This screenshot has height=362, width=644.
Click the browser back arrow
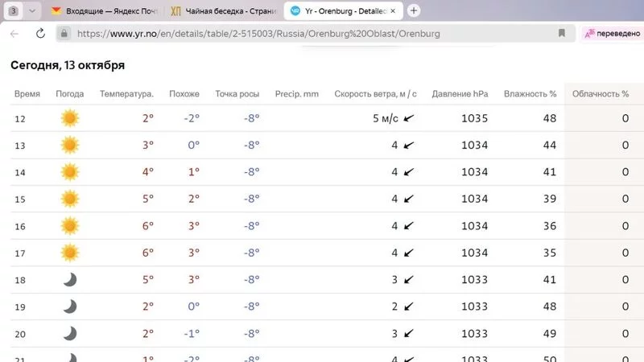tap(14, 34)
